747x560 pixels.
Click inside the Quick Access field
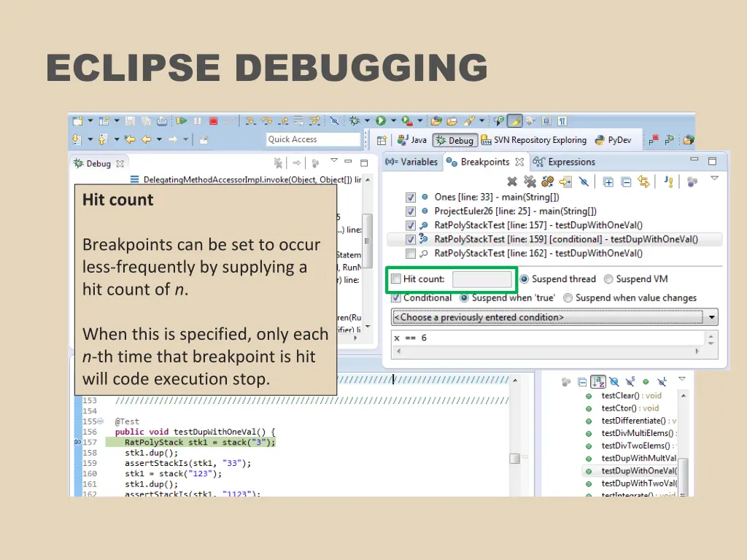[312, 139]
